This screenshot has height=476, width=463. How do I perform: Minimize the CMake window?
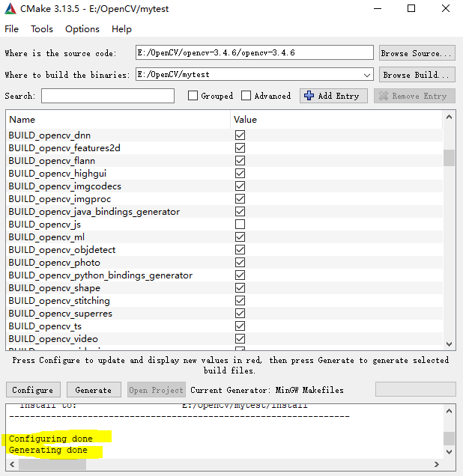[x=378, y=8]
